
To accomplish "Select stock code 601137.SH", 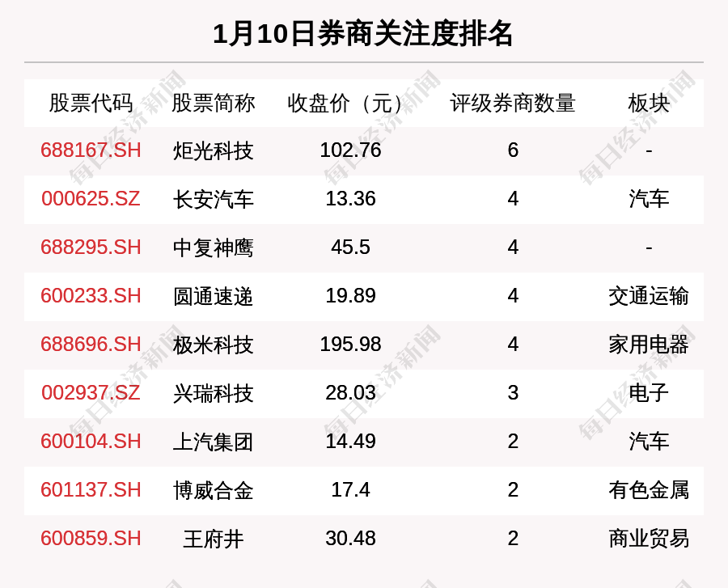I will pyautogui.click(x=91, y=489).
